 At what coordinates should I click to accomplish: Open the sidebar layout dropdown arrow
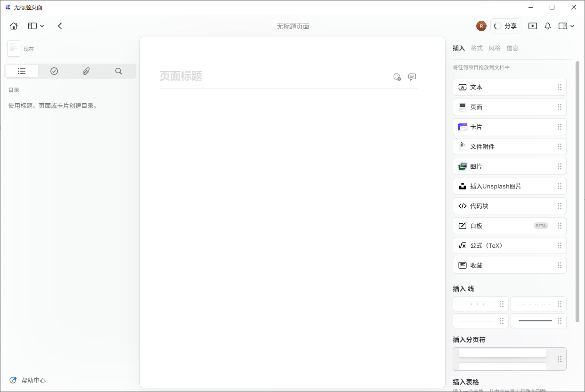42,26
